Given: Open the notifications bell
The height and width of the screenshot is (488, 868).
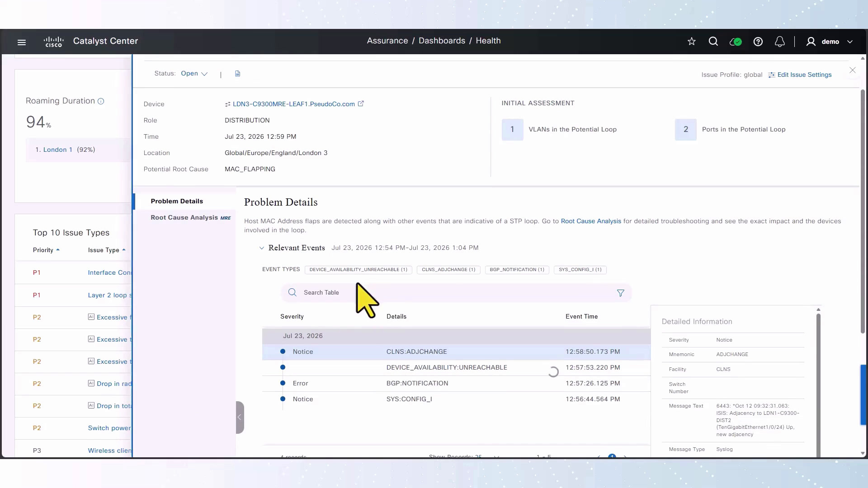Looking at the screenshot, I should (x=780, y=42).
